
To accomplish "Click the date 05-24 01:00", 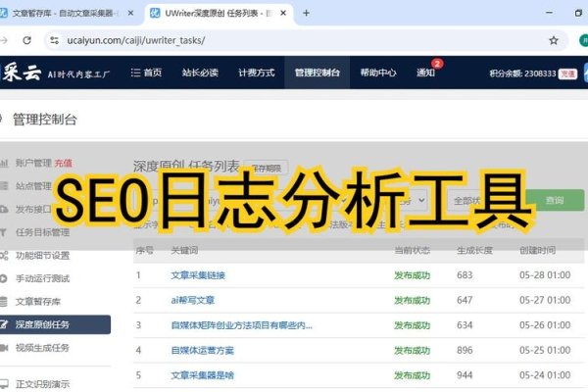I will (x=545, y=375).
